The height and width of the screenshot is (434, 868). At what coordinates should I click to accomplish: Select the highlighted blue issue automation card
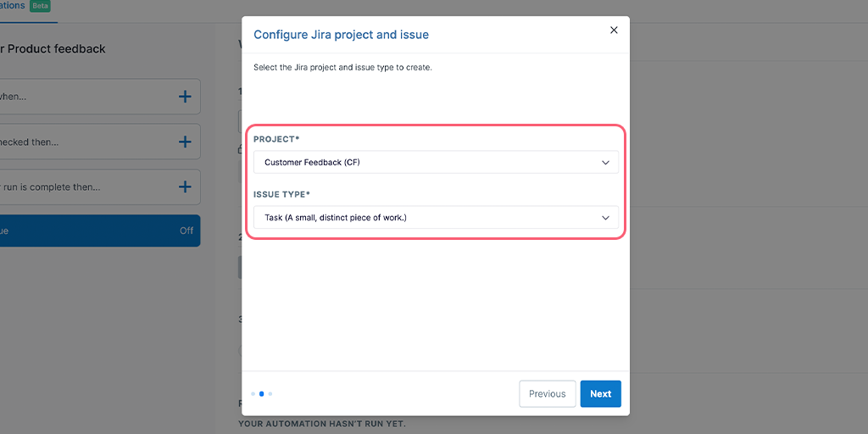click(100, 231)
